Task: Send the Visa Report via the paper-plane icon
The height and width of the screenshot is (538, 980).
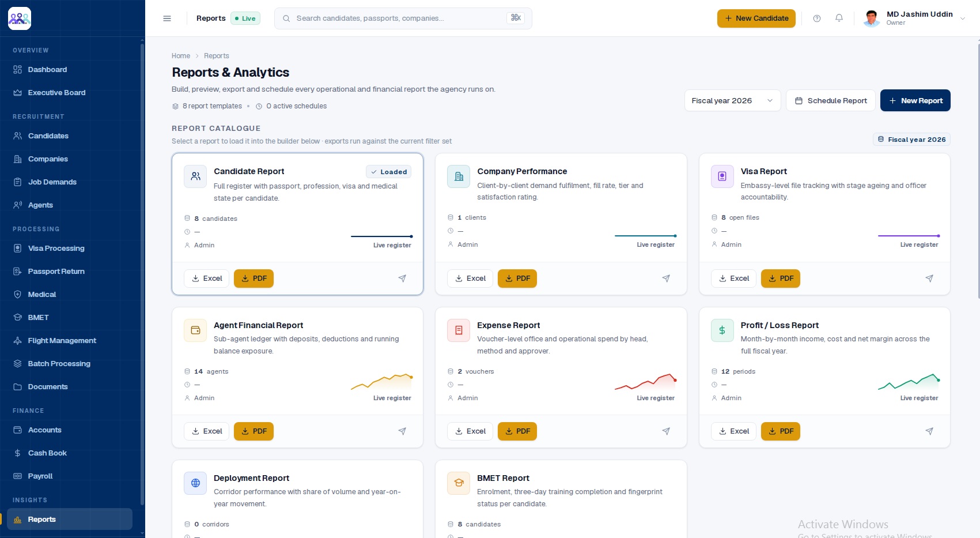Action: (929, 279)
